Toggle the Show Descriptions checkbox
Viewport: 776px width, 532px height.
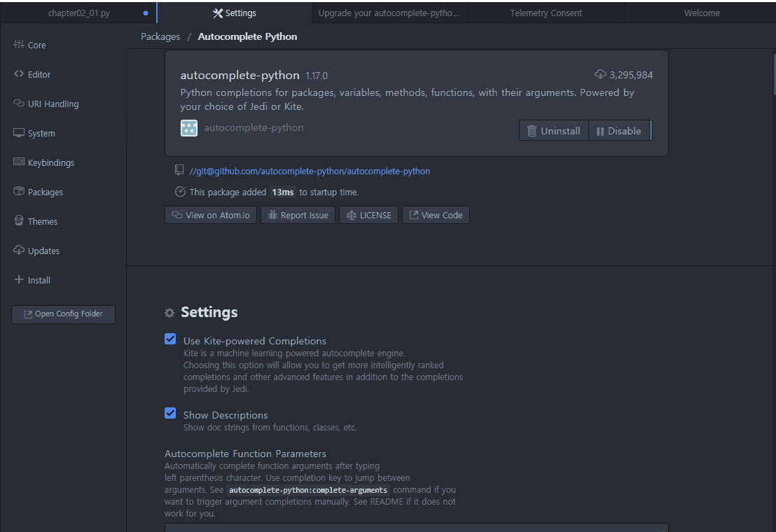tap(170, 414)
